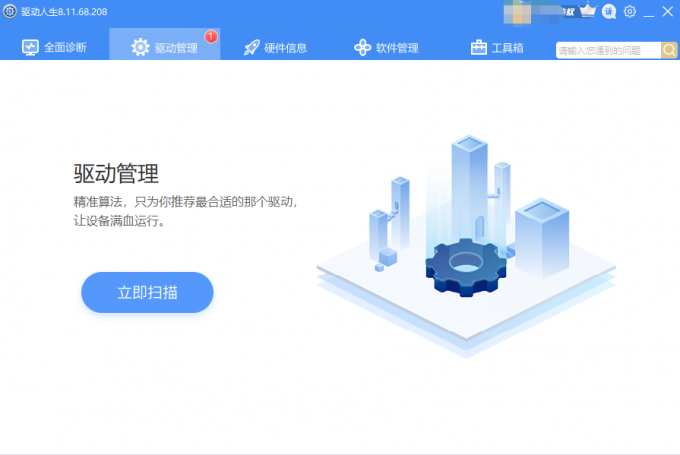Click the blurred user account avatar
Image resolution: width=680 pixels, height=455 pixels.
tap(517, 14)
